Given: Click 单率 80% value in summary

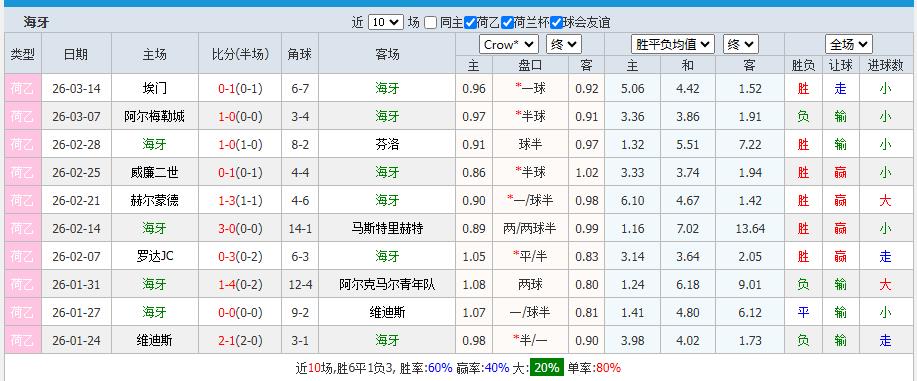Looking at the screenshot, I should click(608, 368).
